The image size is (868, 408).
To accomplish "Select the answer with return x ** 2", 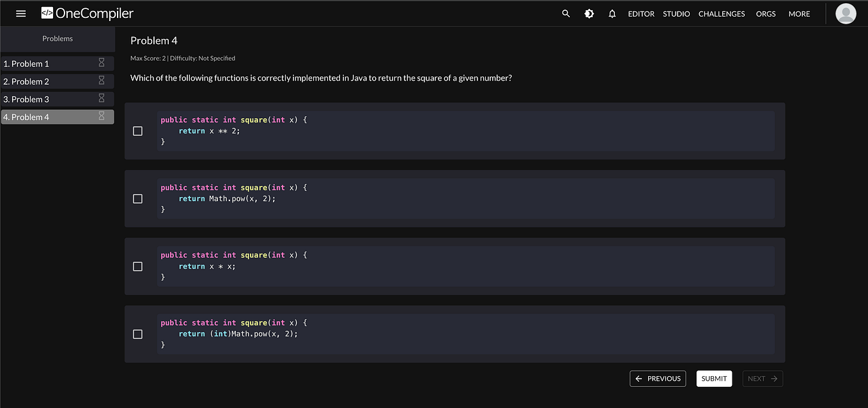I will [x=137, y=131].
